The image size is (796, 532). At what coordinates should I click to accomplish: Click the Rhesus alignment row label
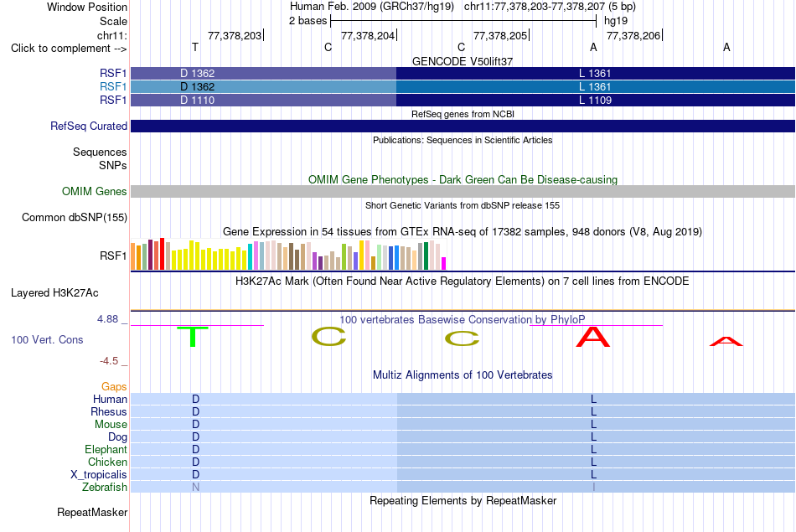(109, 411)
